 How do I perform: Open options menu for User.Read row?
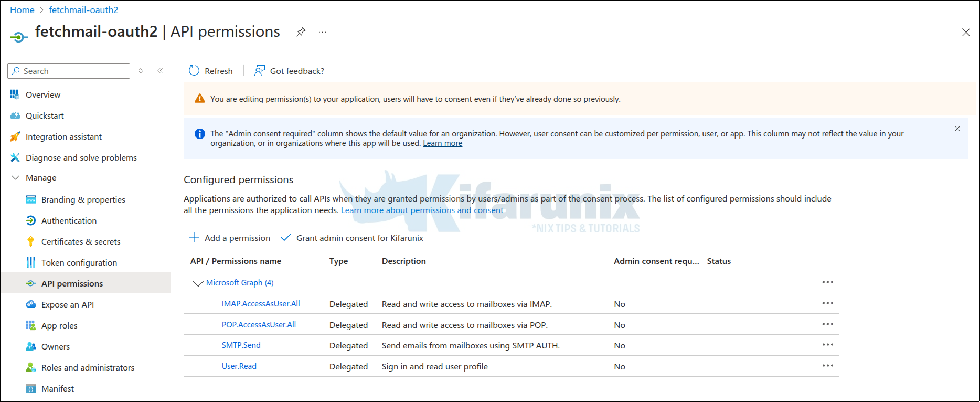(x=828, y=366)
